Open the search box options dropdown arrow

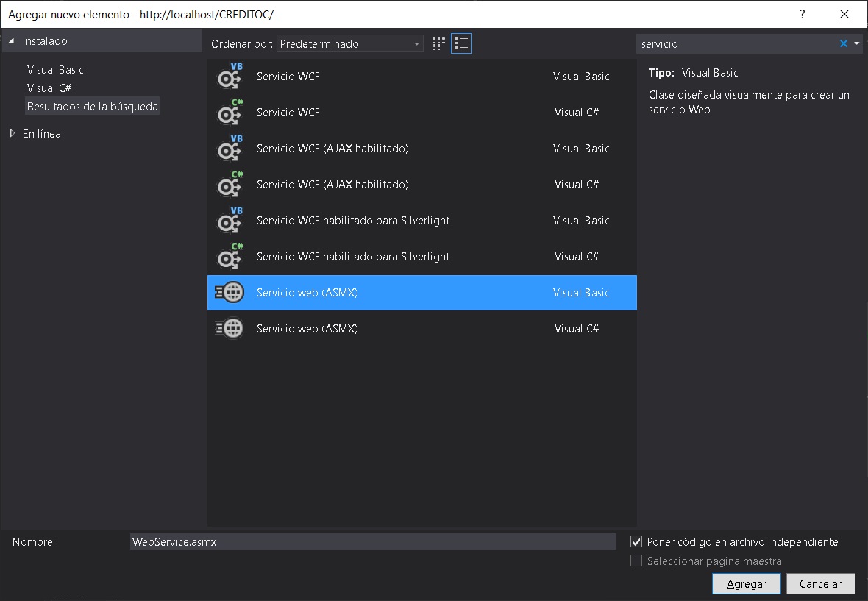[857, 43]
